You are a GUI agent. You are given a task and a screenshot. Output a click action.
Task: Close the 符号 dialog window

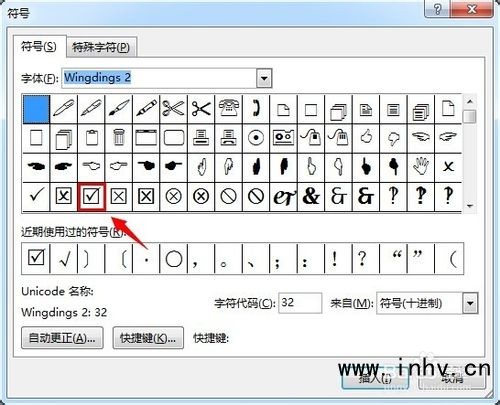click(472, 8)
